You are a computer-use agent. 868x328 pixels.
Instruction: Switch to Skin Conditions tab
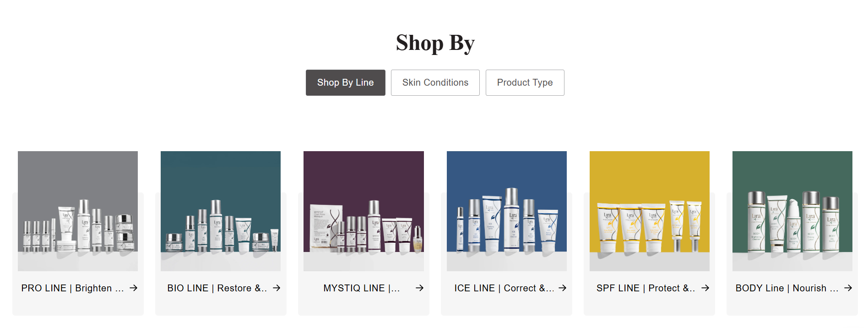(x=435, y=83)
